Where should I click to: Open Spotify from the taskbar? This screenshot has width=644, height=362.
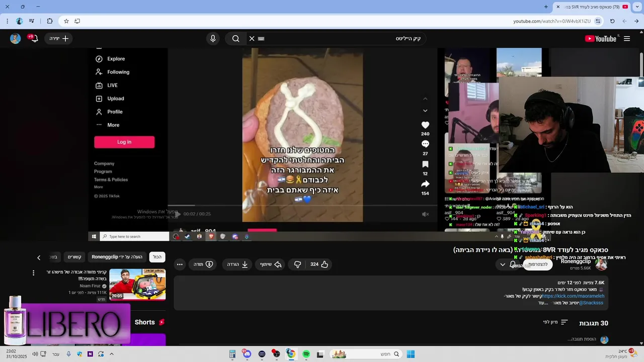pos(306,354)
